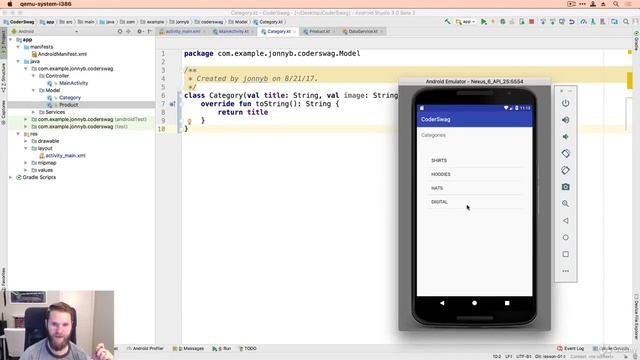Click emulator zoom magnifier icon
Viewport: 640px width, 360px height.
[565, 204]
